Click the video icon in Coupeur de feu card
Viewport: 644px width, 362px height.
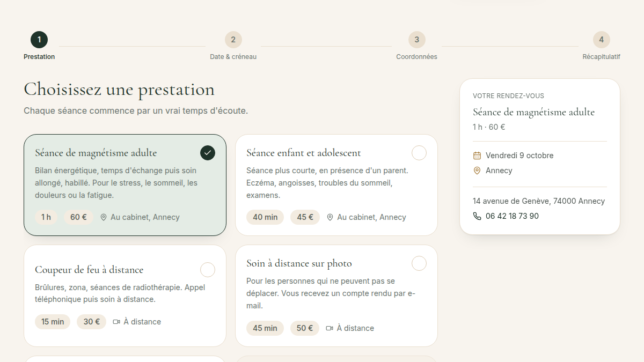(x=116, y=322)
